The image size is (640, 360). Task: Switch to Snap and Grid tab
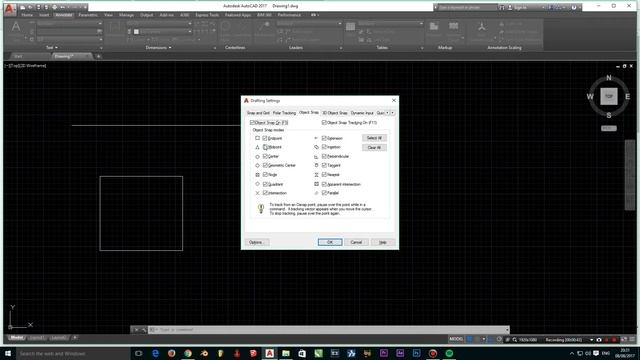(258, 113)
